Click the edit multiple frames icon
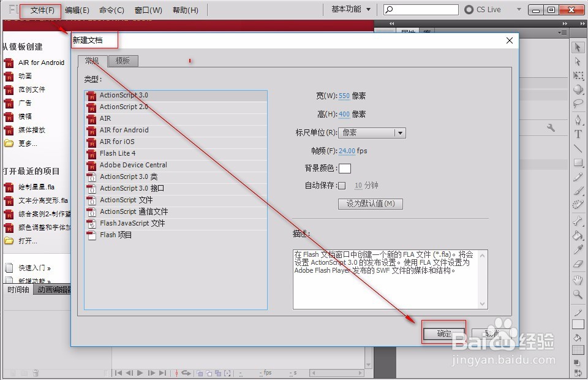588x380 pixels. tap(218, 373)
